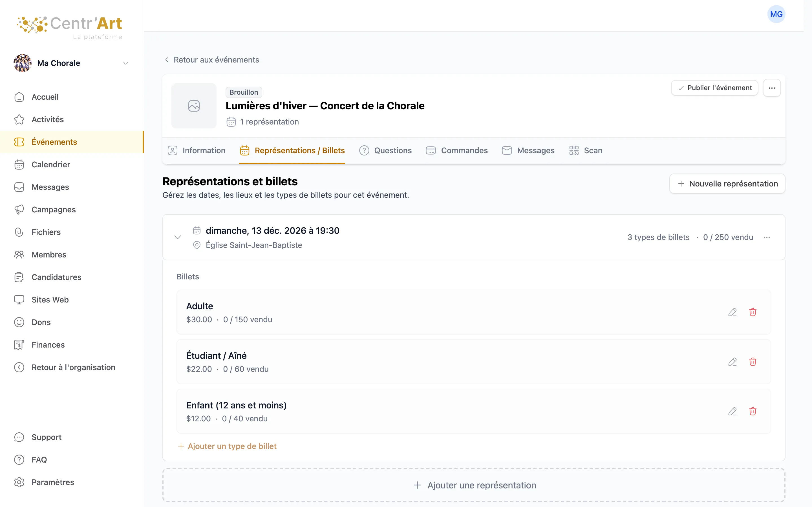This screenshot has width=812, height=507.
Task: Click Nouvelle représentation button
Action: click(727, 184)
